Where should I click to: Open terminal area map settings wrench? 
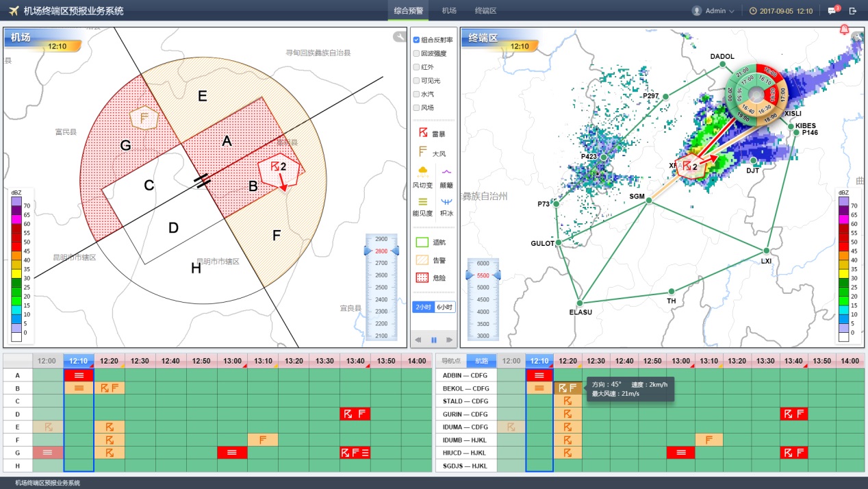858,36
